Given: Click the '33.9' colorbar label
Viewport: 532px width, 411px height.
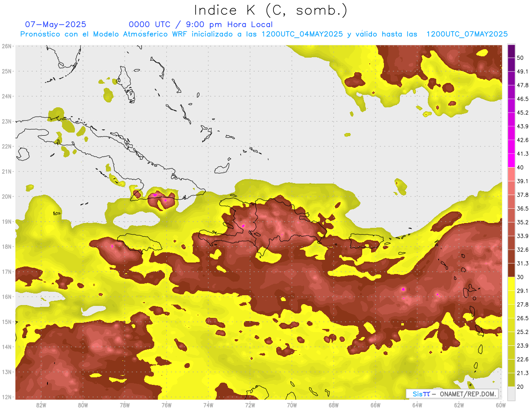Looking at the screenshot, I should coord(523,236).
